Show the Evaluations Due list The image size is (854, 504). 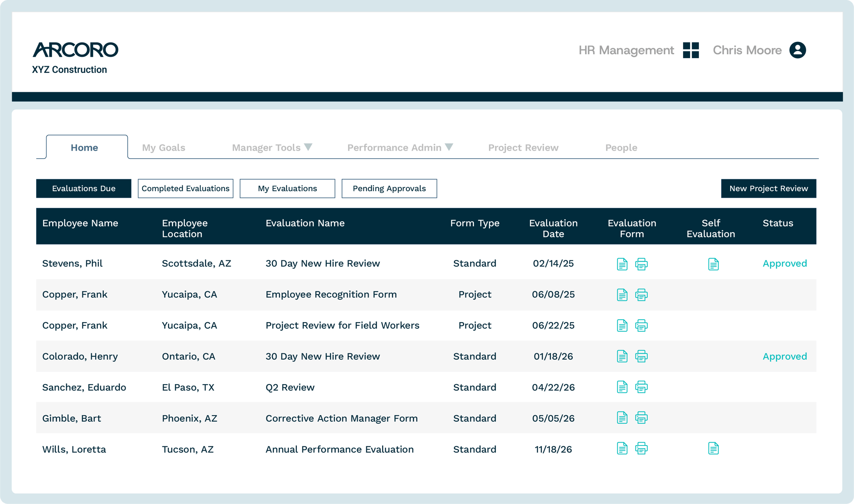pos(84,189)
